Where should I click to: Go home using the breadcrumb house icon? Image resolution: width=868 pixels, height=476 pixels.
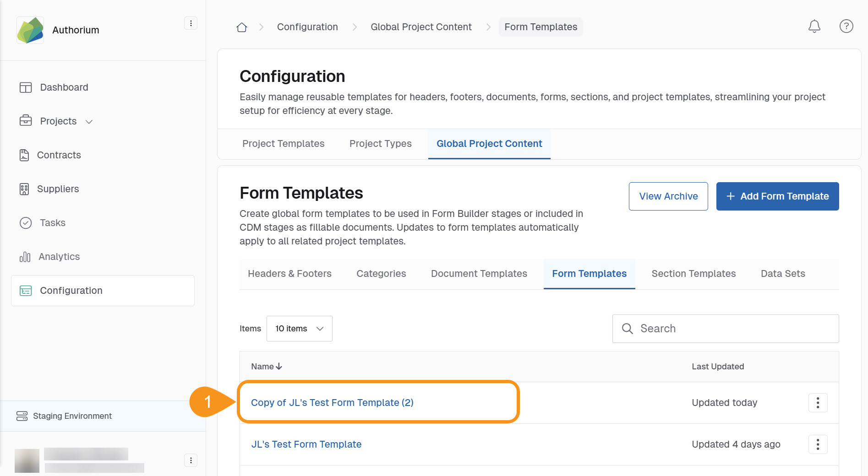coord(242,27)
